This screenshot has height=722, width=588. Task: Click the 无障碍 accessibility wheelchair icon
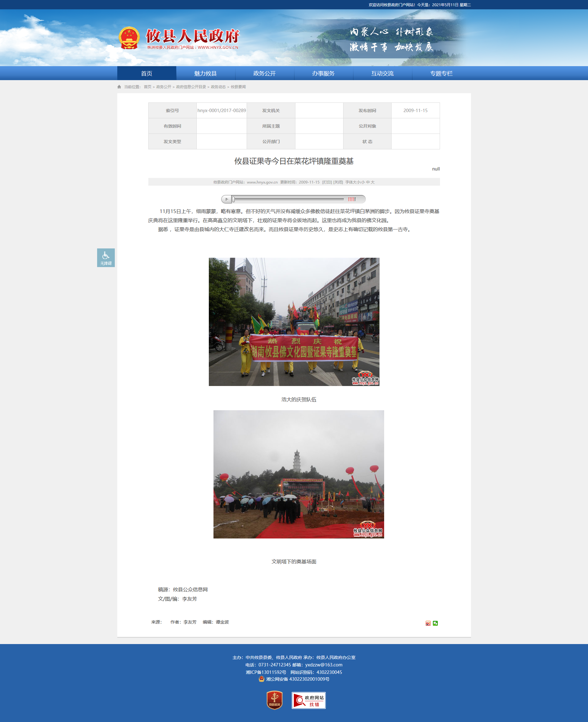point(106,257)
